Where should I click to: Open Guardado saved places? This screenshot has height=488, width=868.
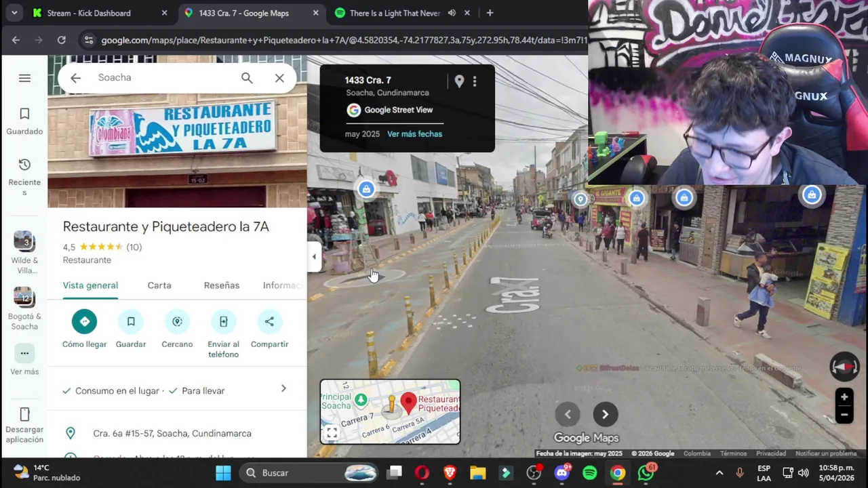24,121
